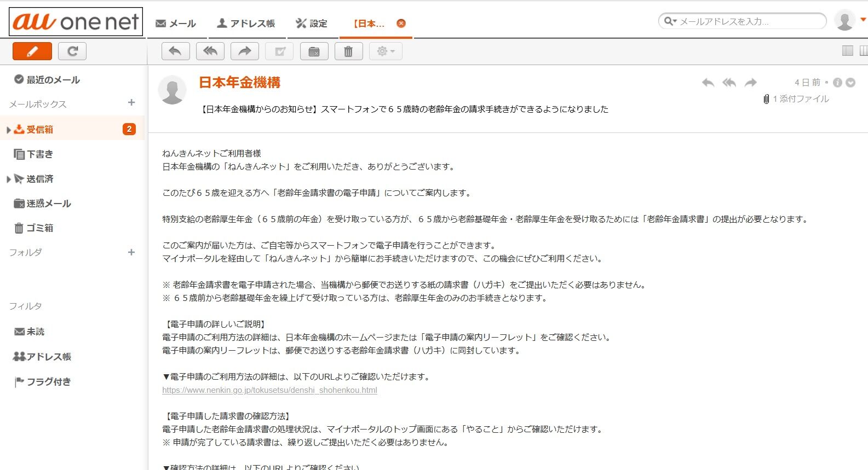Click the forward arrow in the message header
The height and width of the screenshot is (470, 868).
(x=750, y=83)
